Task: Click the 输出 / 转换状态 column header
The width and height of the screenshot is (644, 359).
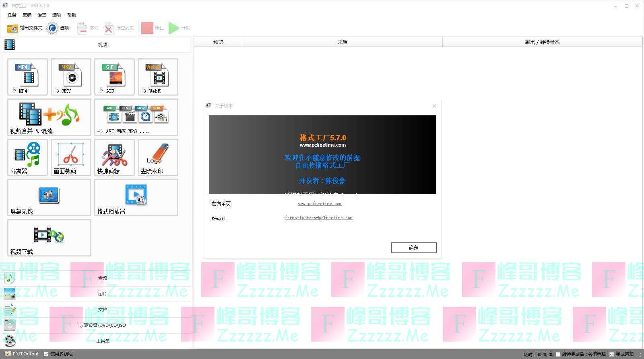Action: (542, 42)
